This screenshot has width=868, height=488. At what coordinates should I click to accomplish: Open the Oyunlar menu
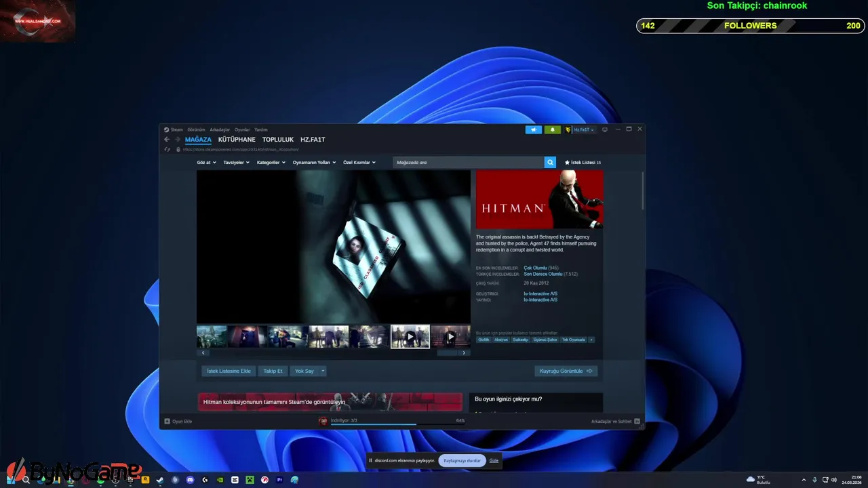242,129
